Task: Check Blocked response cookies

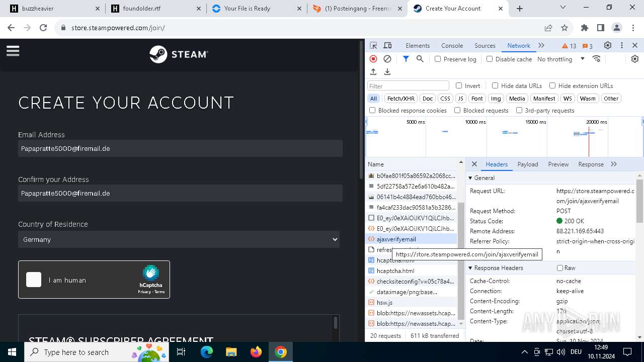Action: click(x=372, y=110)
